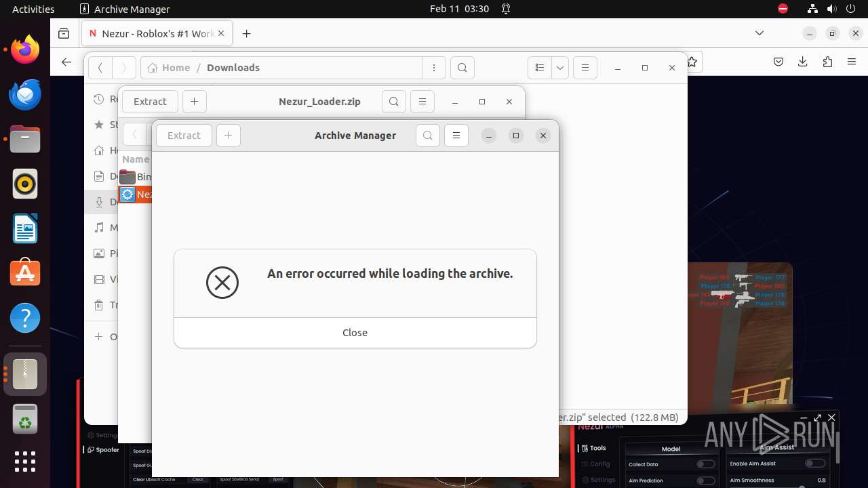Open Archive Manager app menu in top bar
The image size is (868, 488).
(125, 9)
